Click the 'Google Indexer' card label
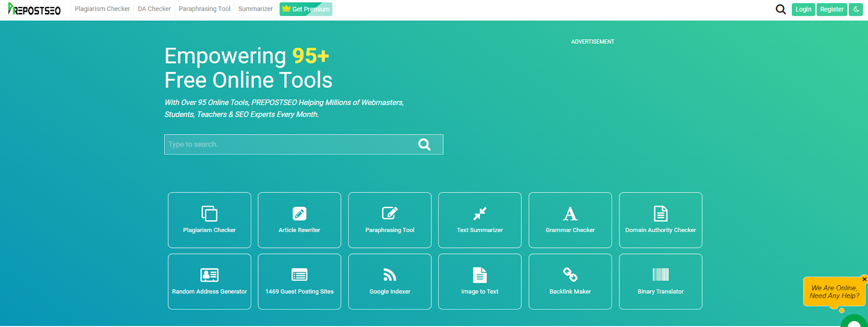The height and width of the screenshot is (327, 868). pos(390,292)
